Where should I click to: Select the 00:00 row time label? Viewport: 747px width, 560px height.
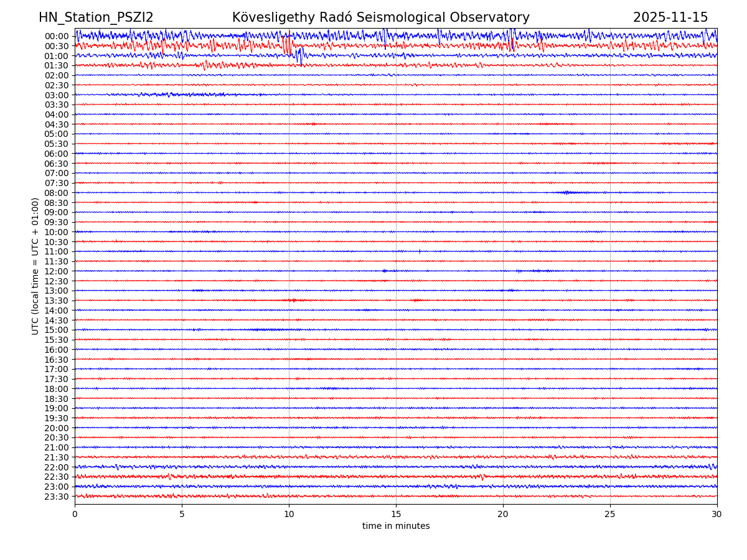[57, 36]
